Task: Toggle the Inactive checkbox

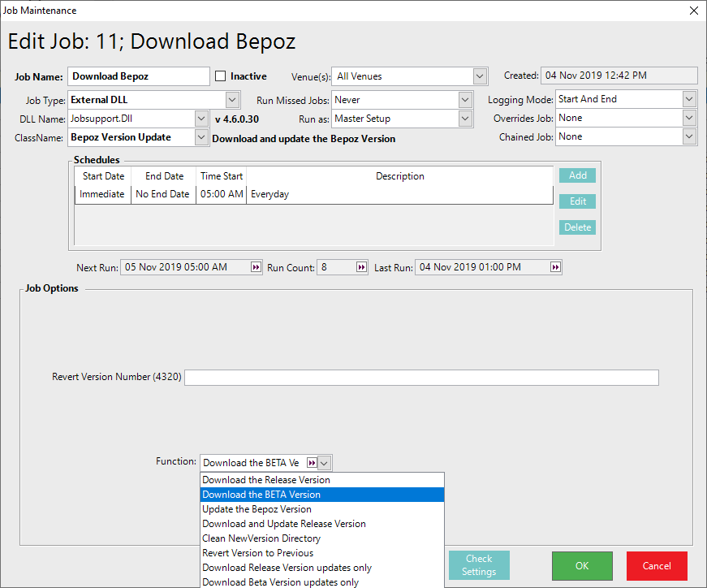Action: click(x=221, y=76)
